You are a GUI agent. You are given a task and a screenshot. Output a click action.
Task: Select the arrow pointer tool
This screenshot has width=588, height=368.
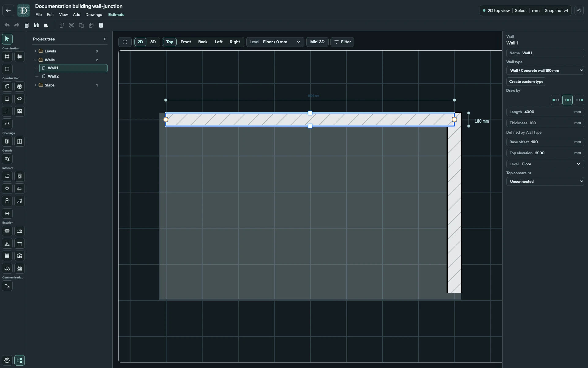tap(7, 39)
